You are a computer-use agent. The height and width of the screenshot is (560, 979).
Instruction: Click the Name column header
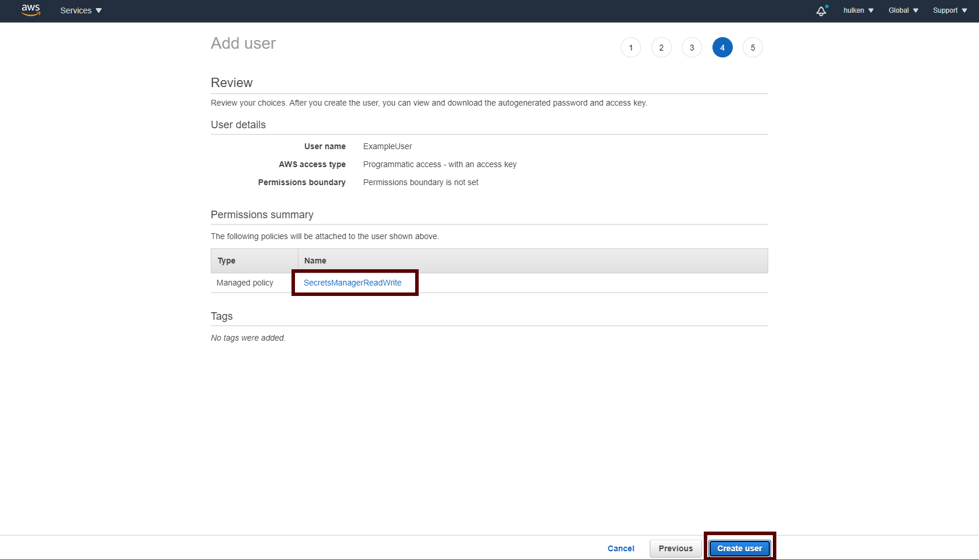(315, 261)
